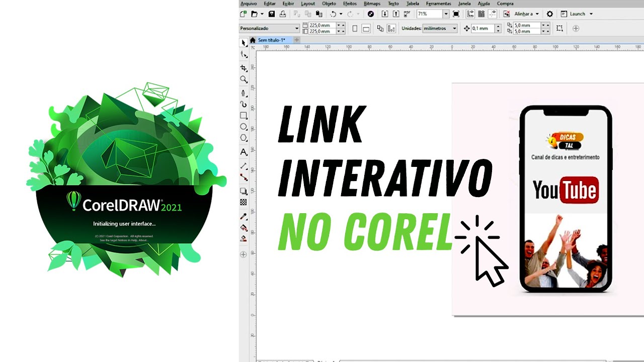The image size is (644, 362).
Task: Click the nudge distance 0,1 mm field
Action: click(x=482, y=29)
